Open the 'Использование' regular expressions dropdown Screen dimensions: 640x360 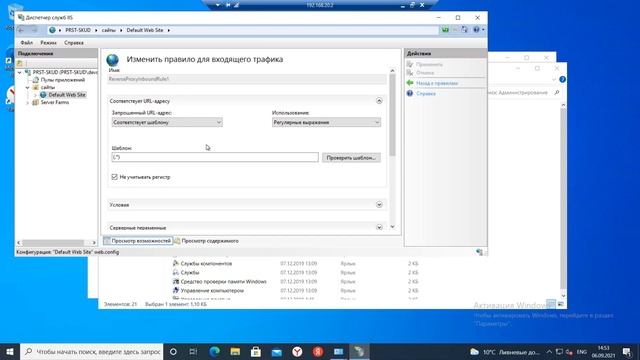tap(326, 122)
